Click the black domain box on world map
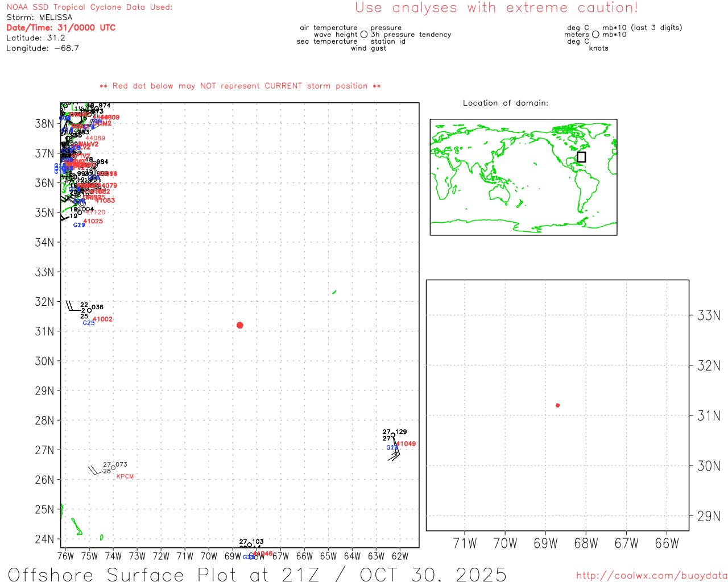 (581, 157)
